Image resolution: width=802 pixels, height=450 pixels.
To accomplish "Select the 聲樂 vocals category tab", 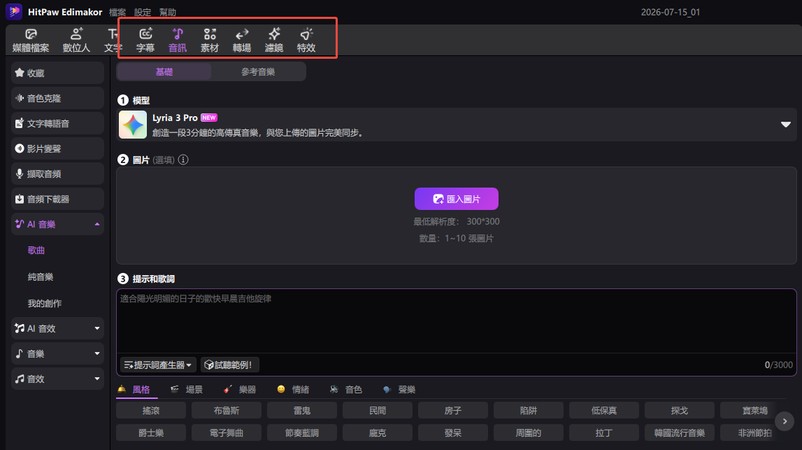I will click(399, 390).
